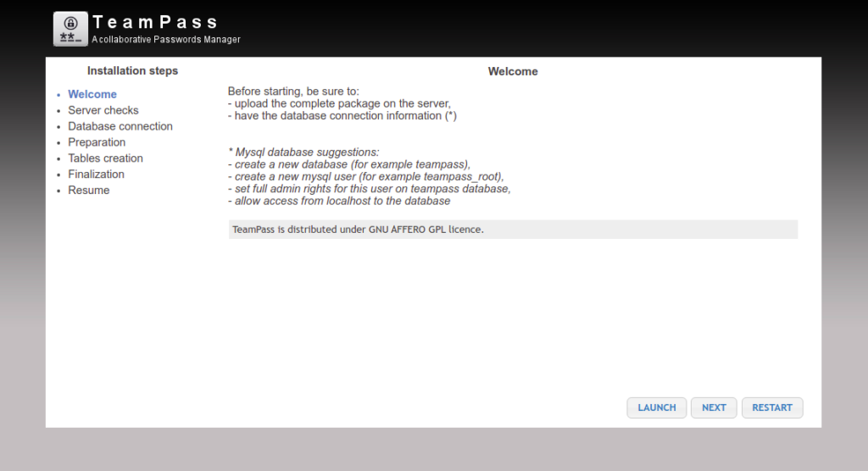The image size is (868, 471).
Task: Click the 'Installation steps' heading
Action: pos(132,71)
